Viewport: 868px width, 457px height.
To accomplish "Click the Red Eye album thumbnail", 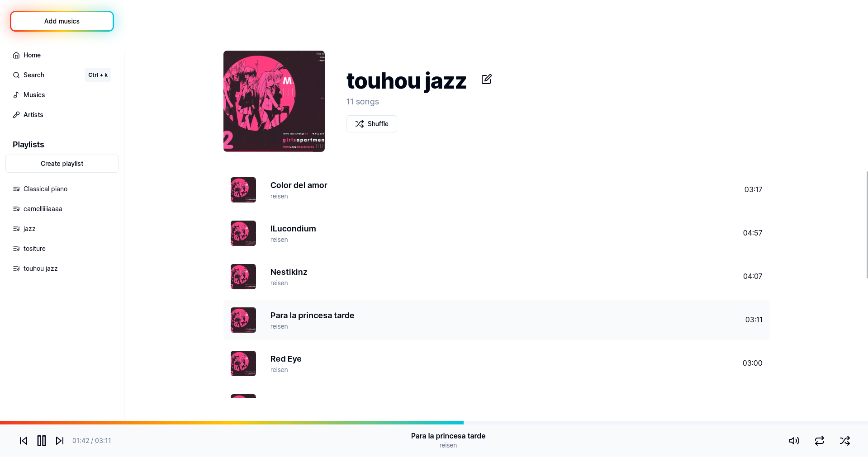I will (243, 363).
